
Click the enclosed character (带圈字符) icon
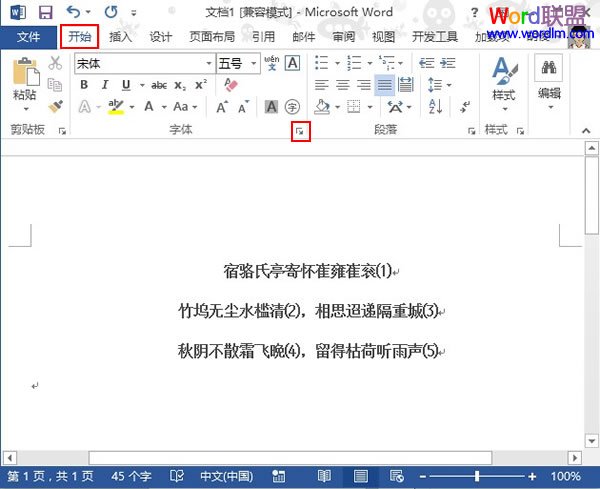293,106
